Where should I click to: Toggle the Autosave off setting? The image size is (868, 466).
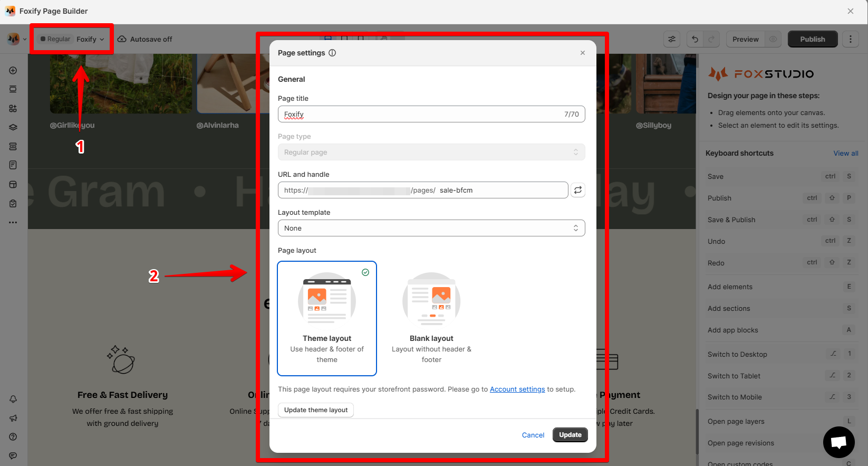pyautogui.click(x=145, y=39)
